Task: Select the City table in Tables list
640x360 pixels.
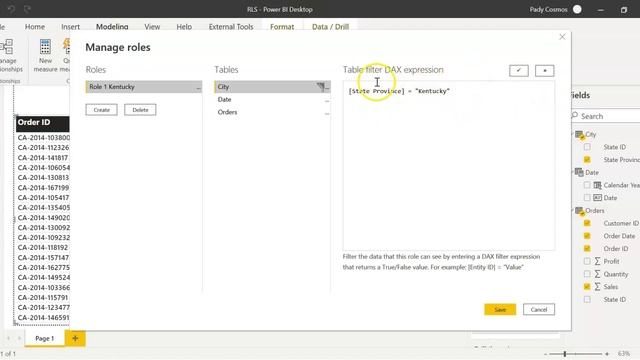Action: click(x=272, y=87)
